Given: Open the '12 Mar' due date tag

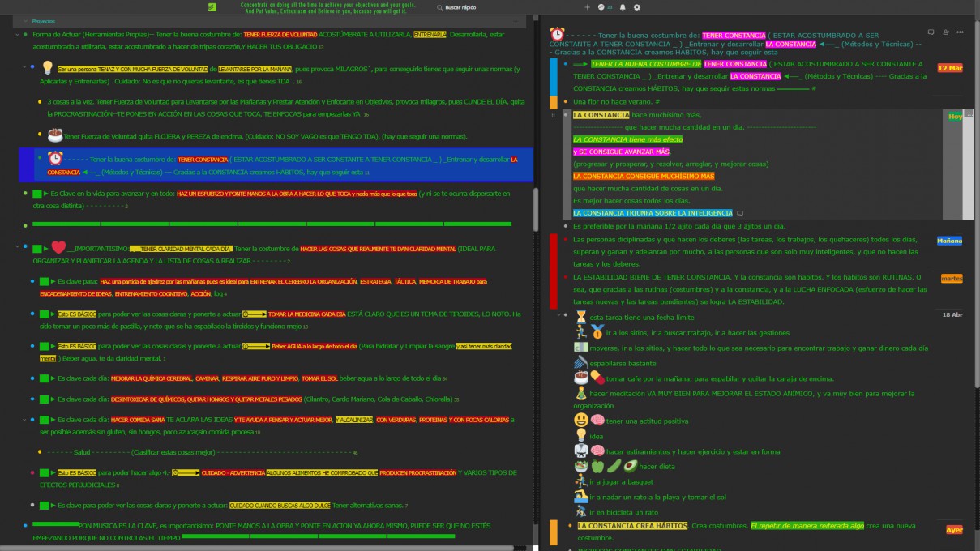Looking at the screenshot, I should [950, 68].
